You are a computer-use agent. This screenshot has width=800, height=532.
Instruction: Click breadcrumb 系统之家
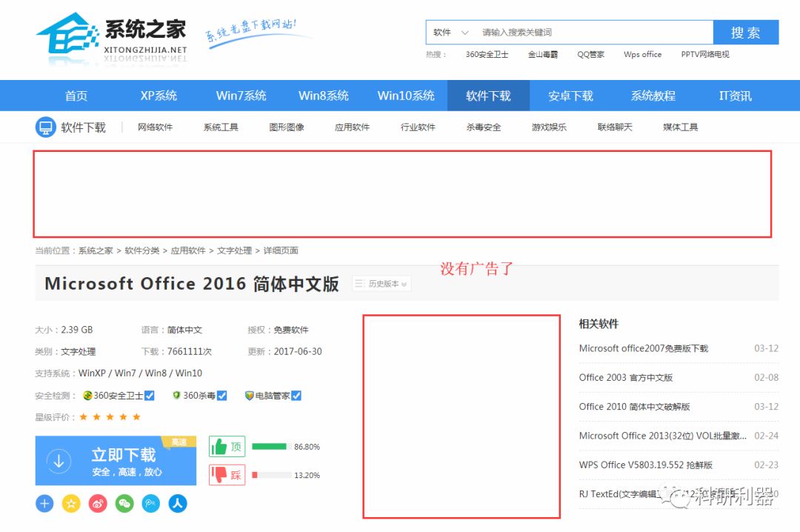pos(96,250)
